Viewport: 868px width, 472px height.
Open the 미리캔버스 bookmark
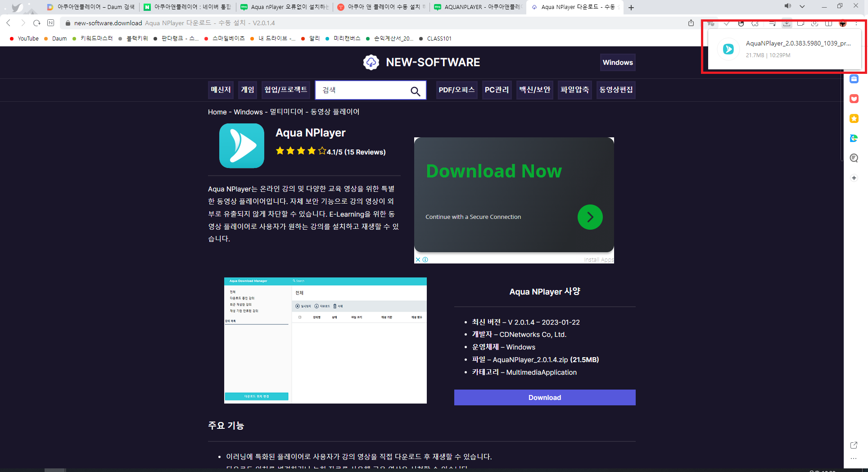[x=343, y=38]
